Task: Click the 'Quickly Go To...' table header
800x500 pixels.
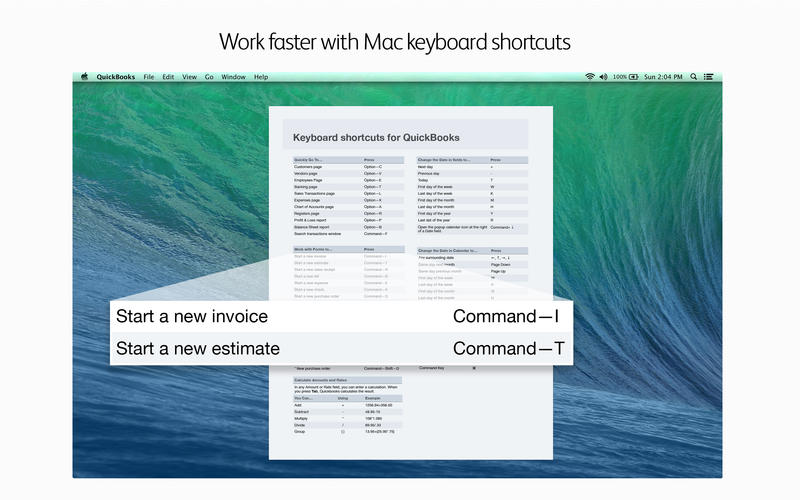Action: [x=348, y=160]
